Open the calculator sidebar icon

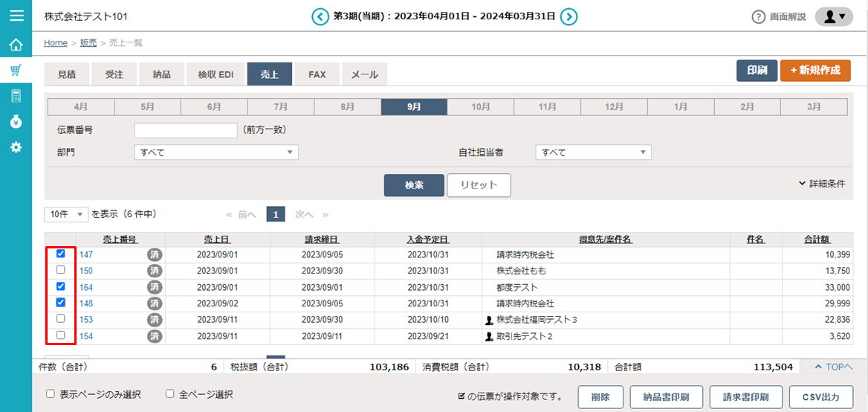[16, 96]
